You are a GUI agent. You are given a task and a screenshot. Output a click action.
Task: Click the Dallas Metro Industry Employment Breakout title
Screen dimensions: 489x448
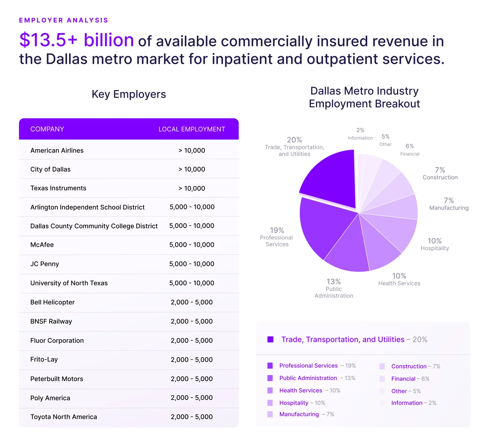(x=365, y=97)
